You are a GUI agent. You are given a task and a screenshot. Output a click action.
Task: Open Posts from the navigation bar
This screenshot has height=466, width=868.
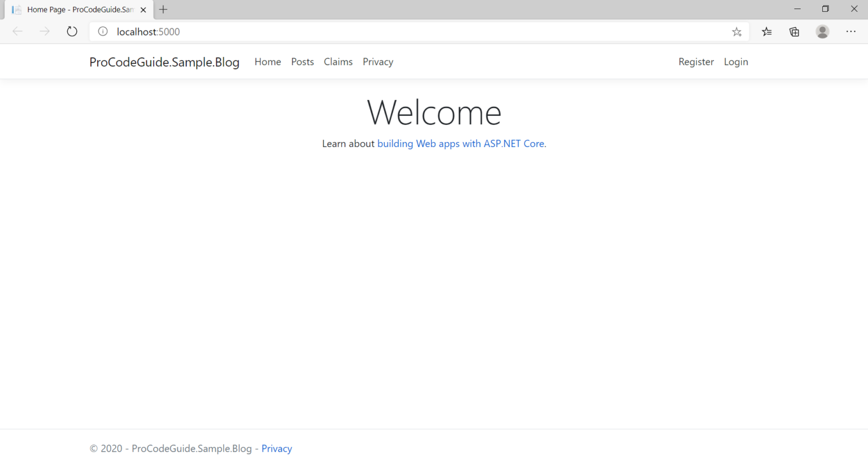tap(302, 62)
